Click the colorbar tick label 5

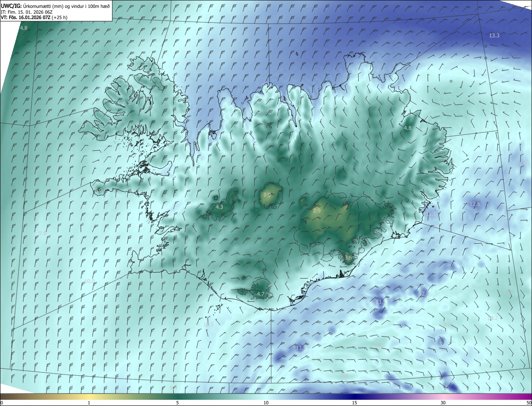[x=177, y=403]
